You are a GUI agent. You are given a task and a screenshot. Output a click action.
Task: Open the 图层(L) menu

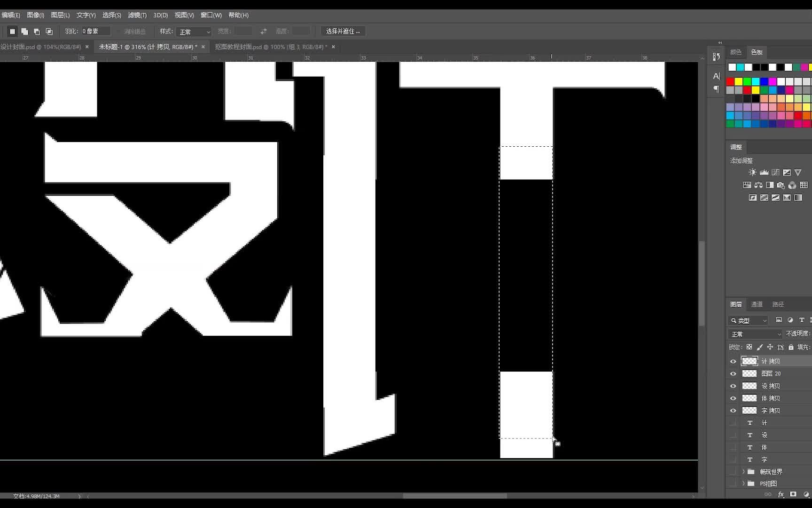click(x=60, y=15)
